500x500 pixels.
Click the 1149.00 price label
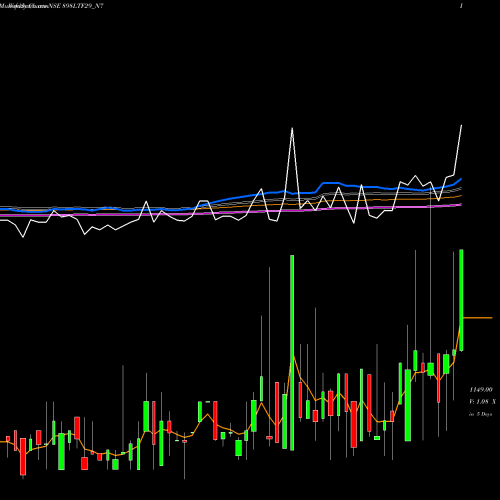tap(481, 389)
